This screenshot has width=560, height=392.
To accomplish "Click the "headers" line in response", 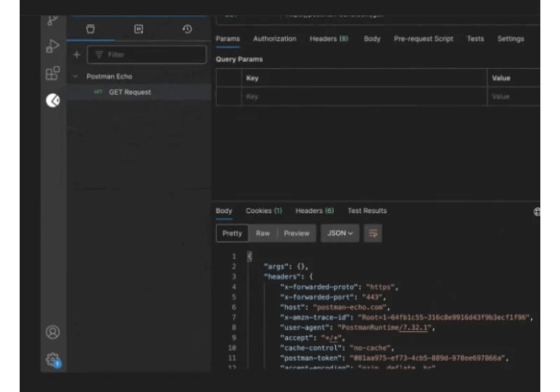I will (288, 276).
